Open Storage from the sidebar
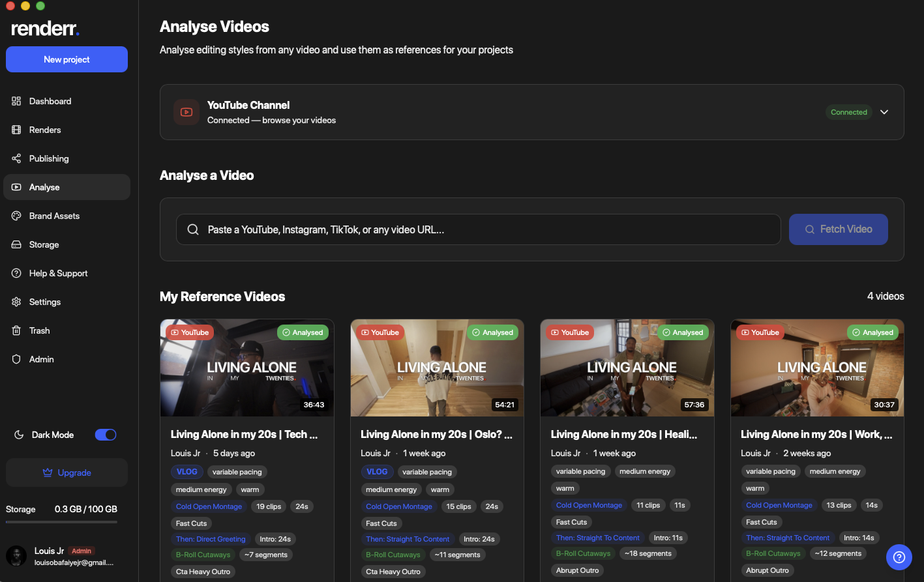Image resolution: width=924 pixels, height=582 pixels. coord(67,244)
